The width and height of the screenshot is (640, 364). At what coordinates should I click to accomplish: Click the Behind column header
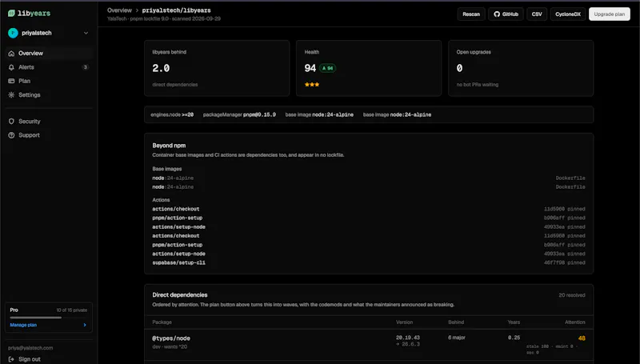[x=456, y=322]
